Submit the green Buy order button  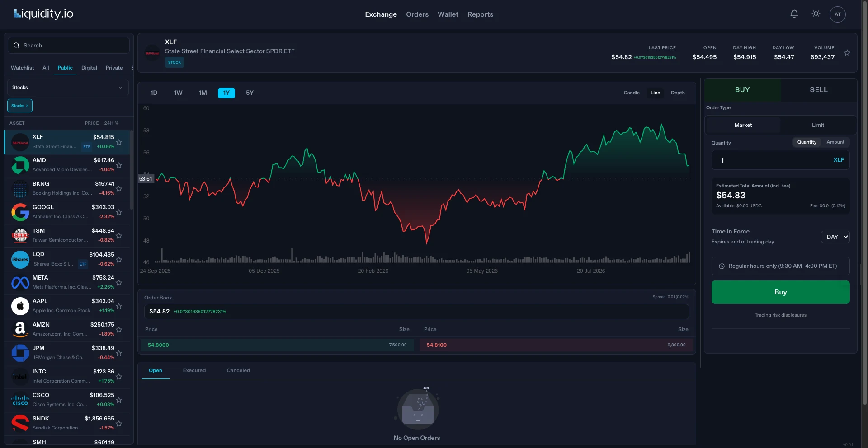(x=780, y=292)
